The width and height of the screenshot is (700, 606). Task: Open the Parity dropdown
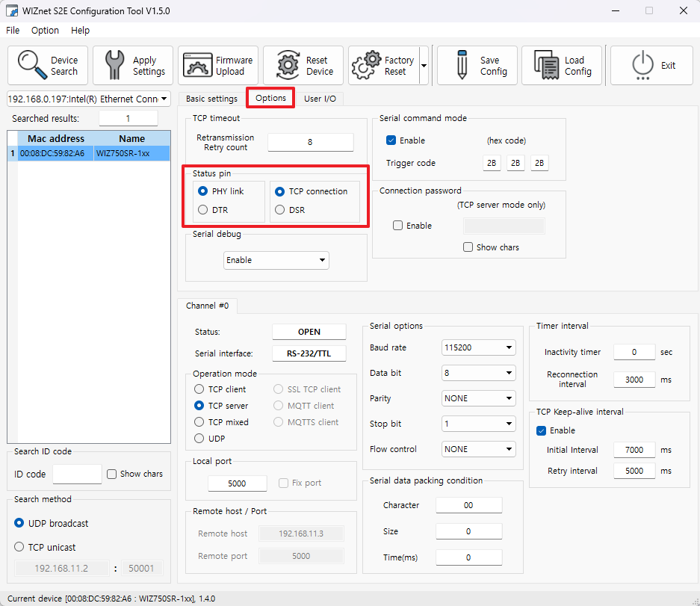click(478, 398)
